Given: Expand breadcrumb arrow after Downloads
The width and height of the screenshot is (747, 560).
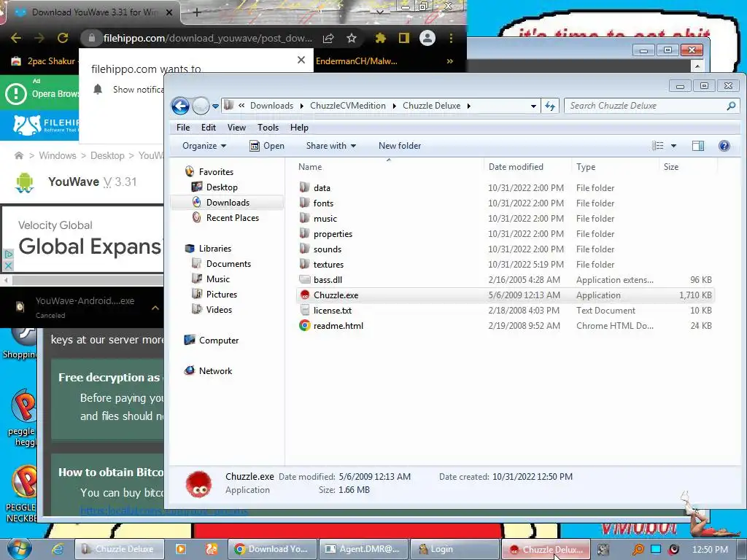Looking at the screenshot, I should point(301,106).
